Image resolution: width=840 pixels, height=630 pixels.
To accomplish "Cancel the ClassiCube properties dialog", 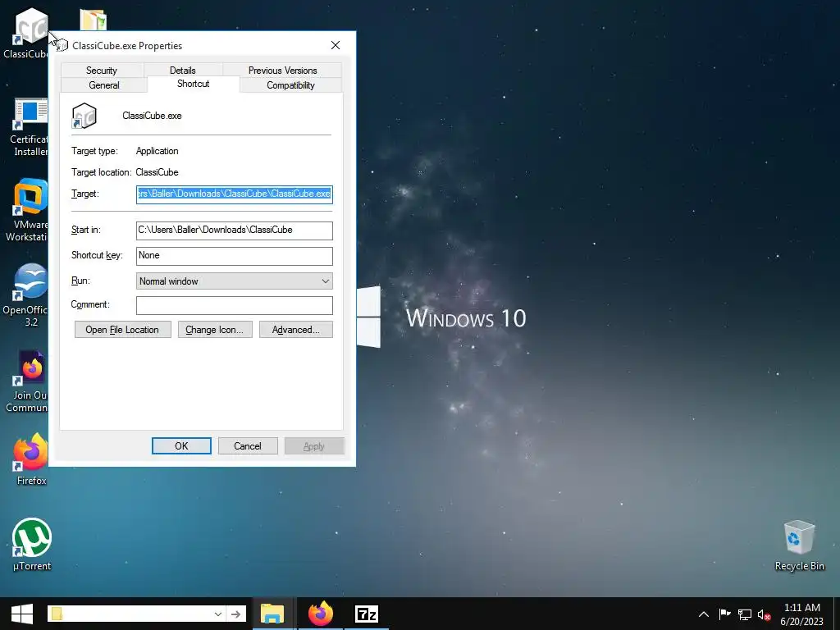I will tap(248, 445).
